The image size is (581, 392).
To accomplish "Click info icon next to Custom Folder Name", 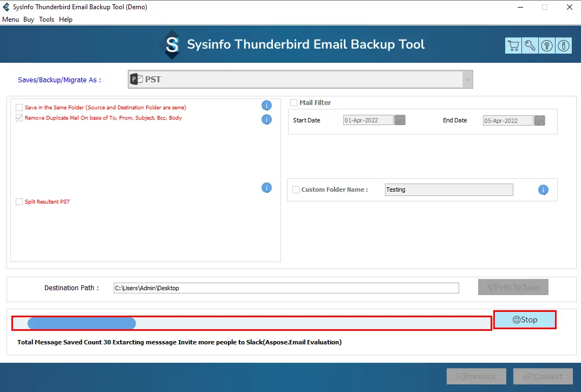I will 543,190.
